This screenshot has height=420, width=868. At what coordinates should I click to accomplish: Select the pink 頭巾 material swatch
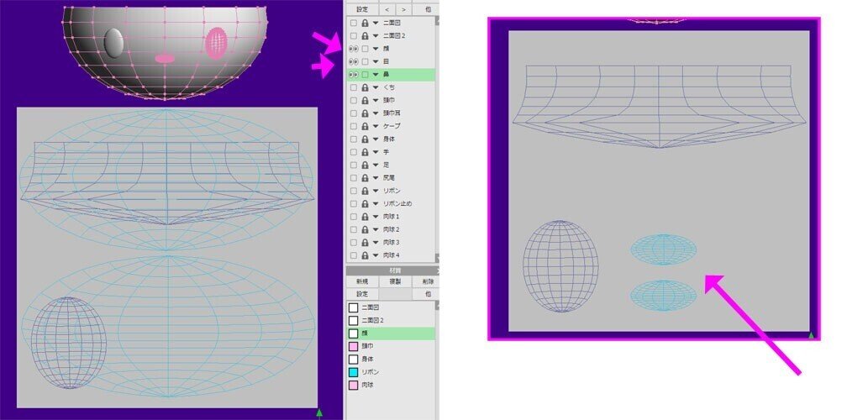(x=353, y=346)
